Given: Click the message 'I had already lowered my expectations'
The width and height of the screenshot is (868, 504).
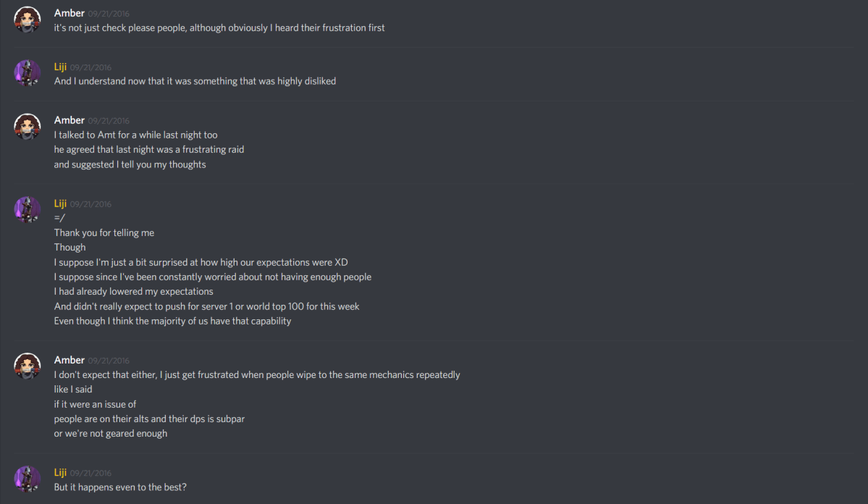Looking at the screenshot, I should pos(133,291).
